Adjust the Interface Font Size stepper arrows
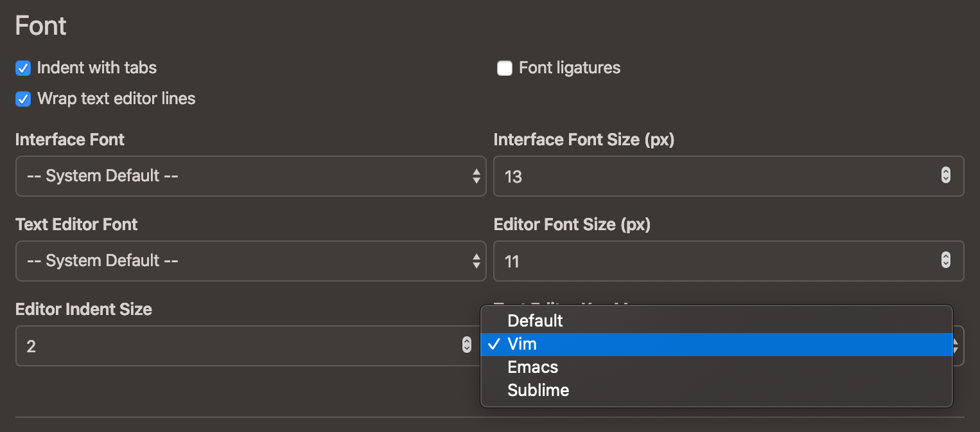 coord(945,175)
